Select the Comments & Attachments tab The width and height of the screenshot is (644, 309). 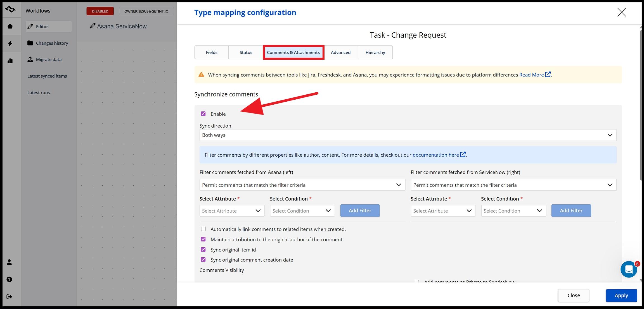(293, 52)
